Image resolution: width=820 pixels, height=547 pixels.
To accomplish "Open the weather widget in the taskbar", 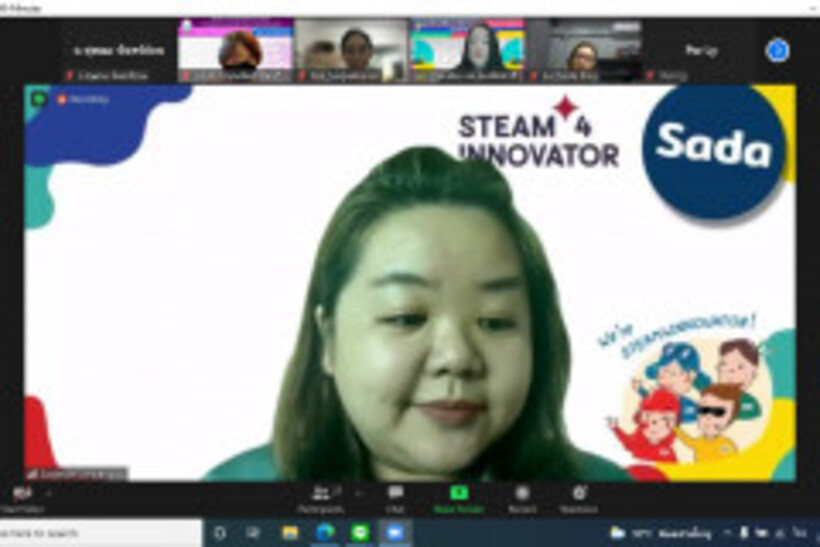I will tap(662, 533).
